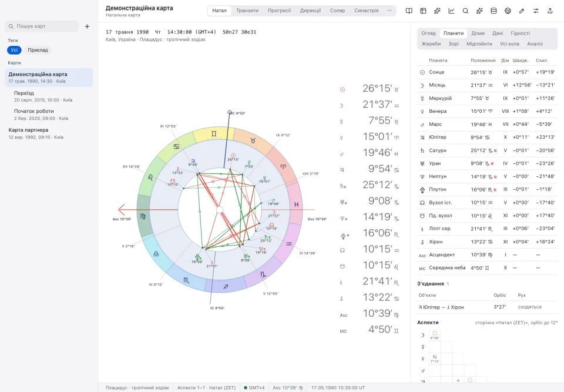Click the Saturn symbol in Сатурн row
The height and width of the screenshot is (392, 564).
[422, 150]
